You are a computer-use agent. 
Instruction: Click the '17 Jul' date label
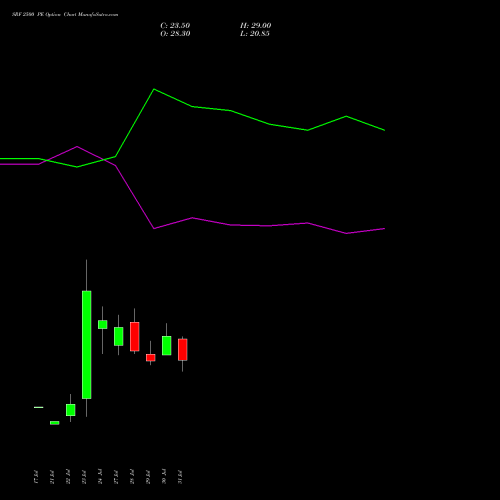[x=36, y=477]
